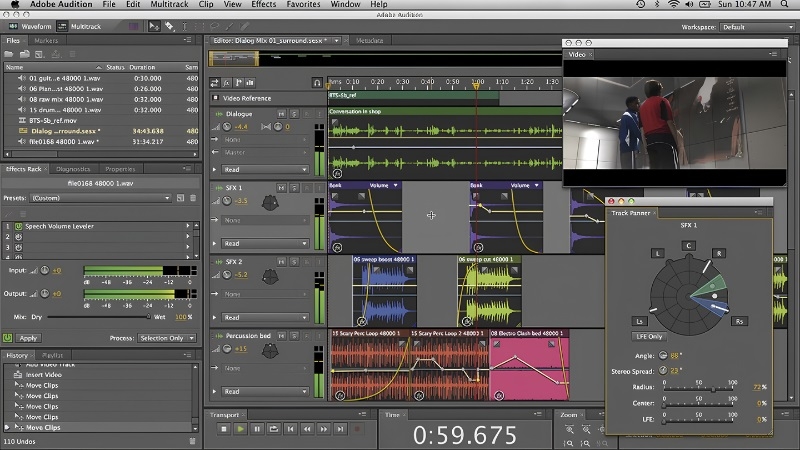Switch to Waveform editor view

30,27
